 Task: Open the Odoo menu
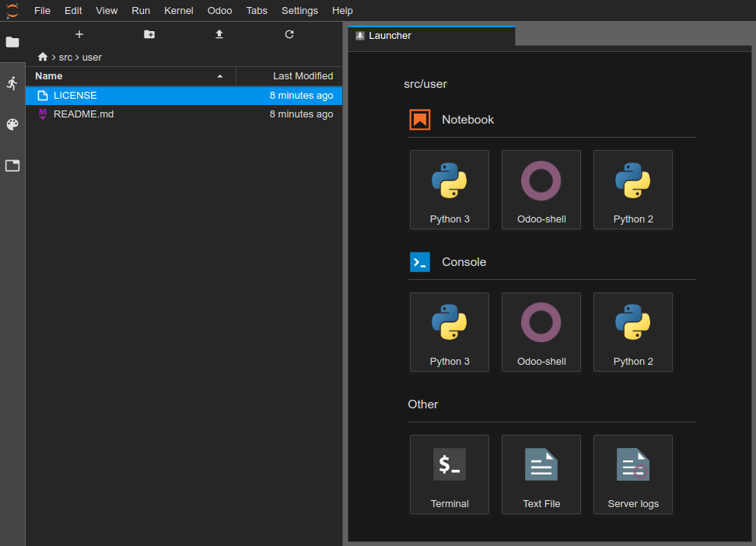pyautogui.click(x=219, y=10)
